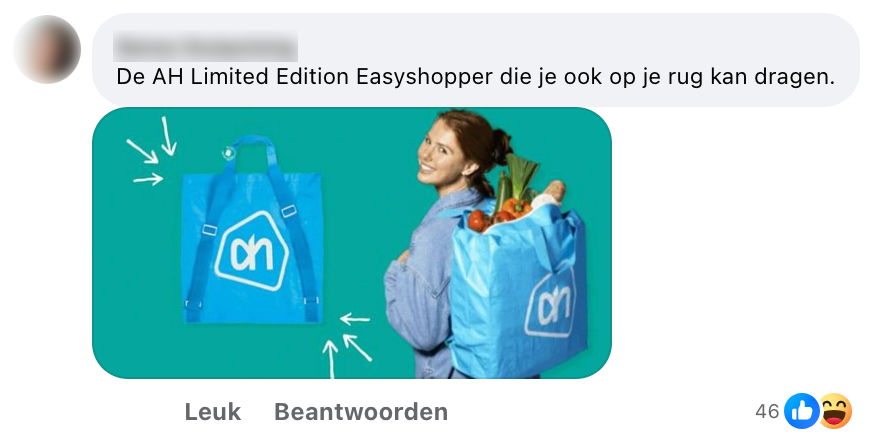
Task: Click the laughing haha reaction emoji
Action: 835,411
